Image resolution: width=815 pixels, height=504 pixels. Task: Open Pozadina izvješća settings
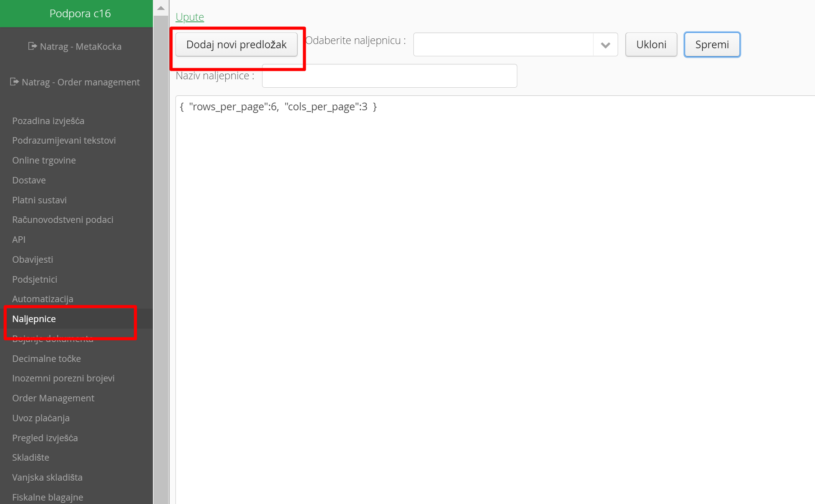pyautogui.click(x=48, y=121)
